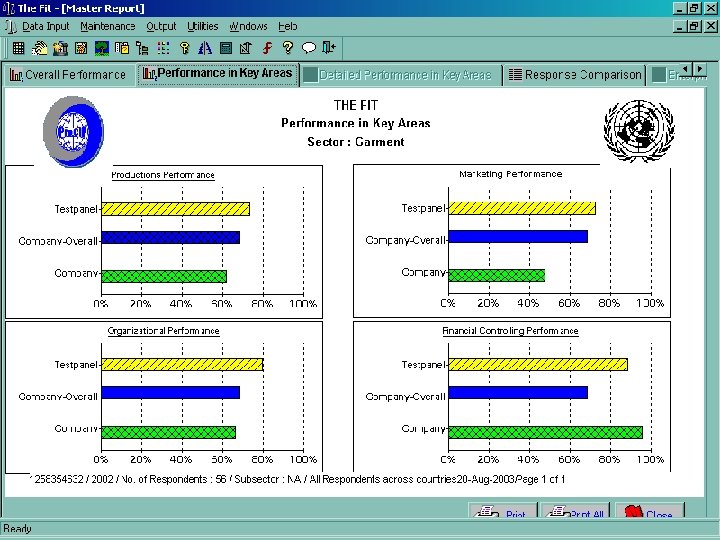Open the Data Input menu
This screenshot has width=720, height=540.
pyautogui.click(x=45, y=27)
